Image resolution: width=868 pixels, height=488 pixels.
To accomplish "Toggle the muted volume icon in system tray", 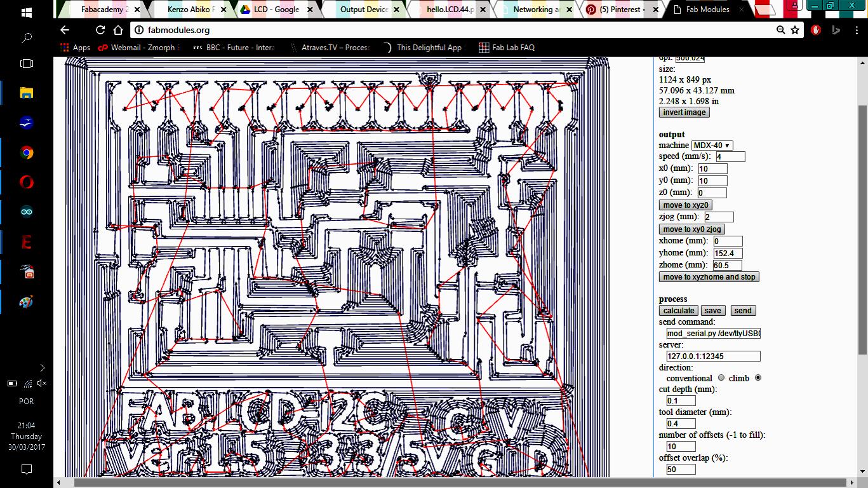I will click(42, 383).
